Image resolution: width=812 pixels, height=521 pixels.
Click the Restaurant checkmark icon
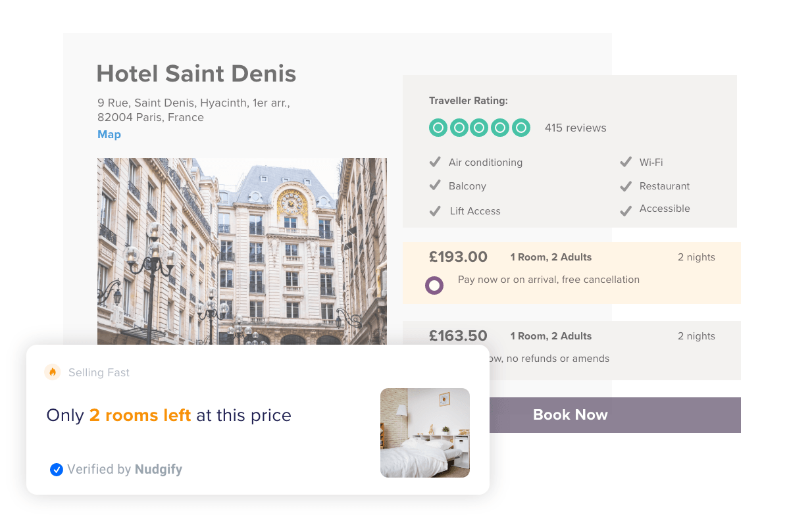pos(625,186)
